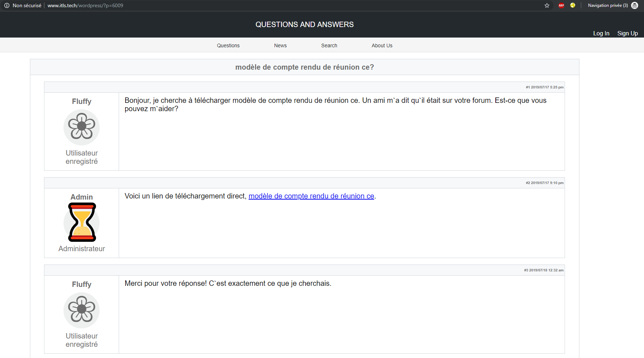This screenshot has width=644, height=358.
Task: Click Utilisateur enregistré label in post #1
Action: (x=82, y=157)
